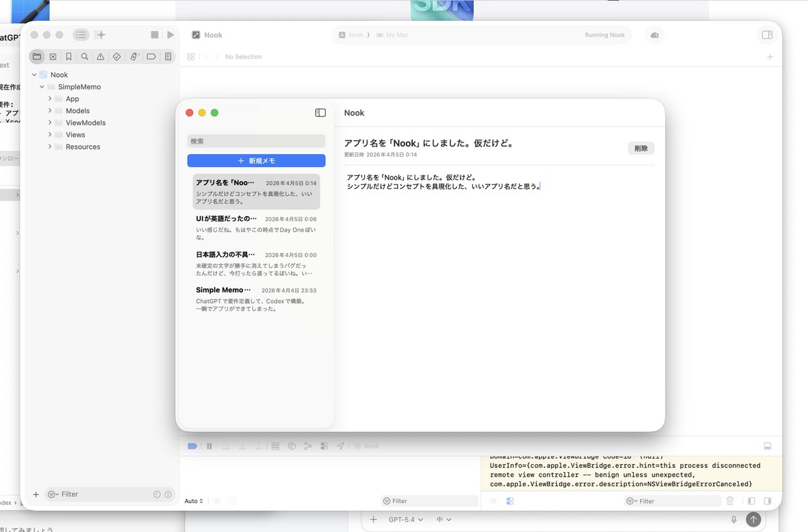Screen dimensions: 808x532
Task: Toggle the variables view pane at bottom right
Action: pyautogui.click(x=751, y=501)
